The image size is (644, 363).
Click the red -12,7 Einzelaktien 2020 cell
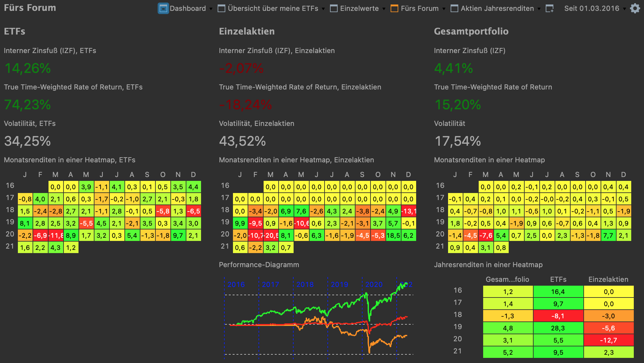608,340
